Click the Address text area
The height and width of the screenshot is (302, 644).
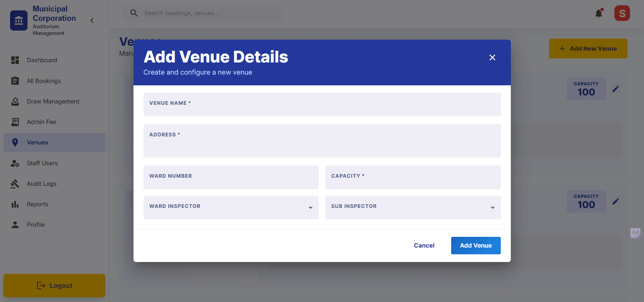322,141
